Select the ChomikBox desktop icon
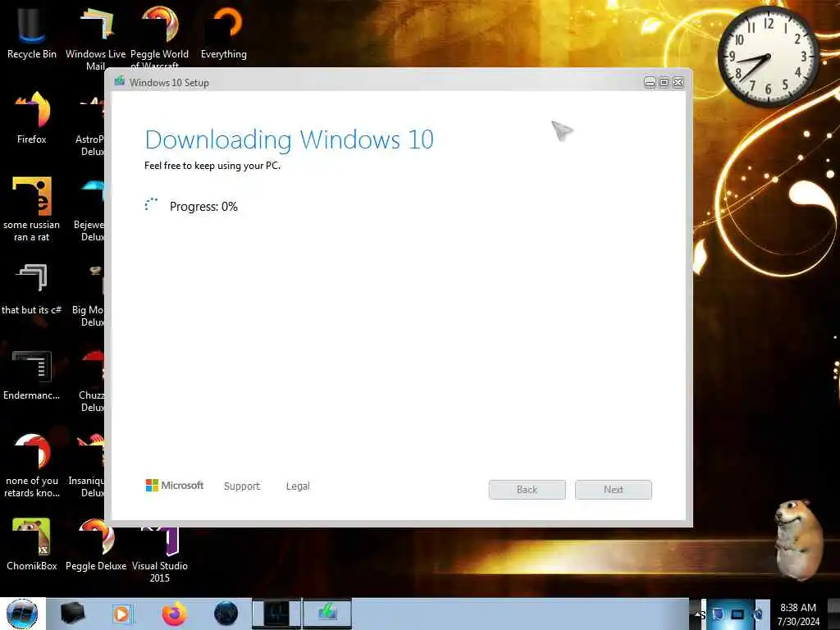840x630 pixels. point(32,543)
